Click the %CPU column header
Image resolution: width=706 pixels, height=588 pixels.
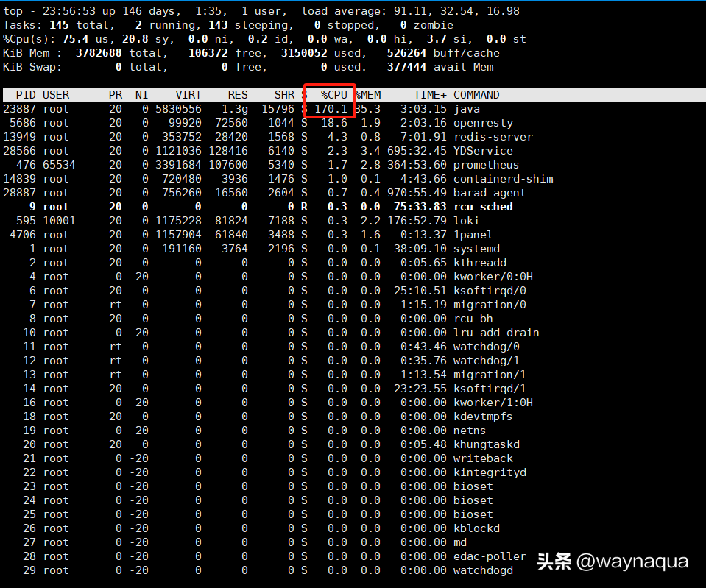[x=334, y=95]
